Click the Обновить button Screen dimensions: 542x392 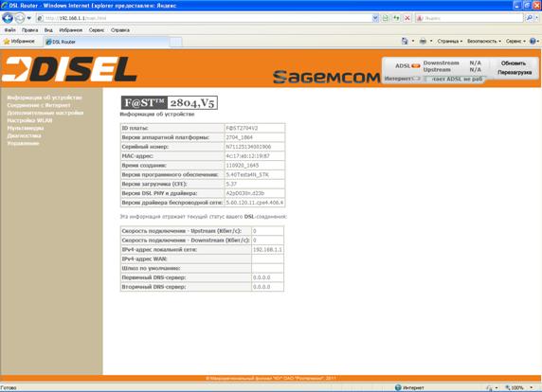pyautogui.click(x=514, y=63)
